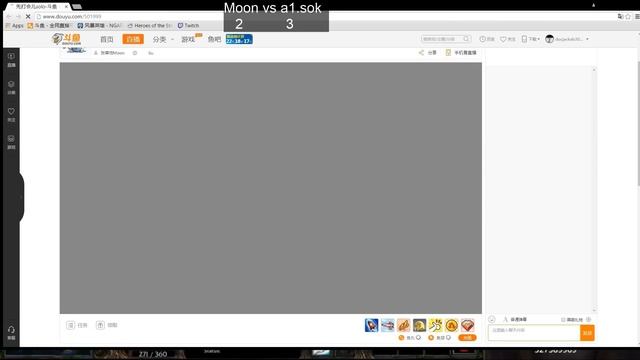Click the chat message input field
Viewport: 640px width, 360px height.
pos(534,333)
